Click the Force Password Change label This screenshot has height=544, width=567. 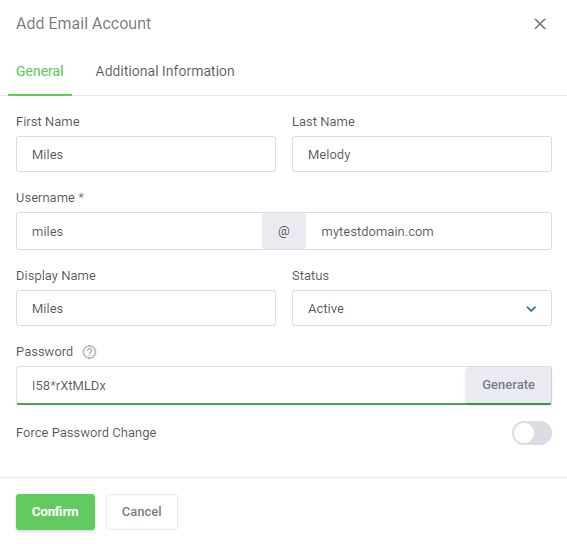tap(86, 433)
